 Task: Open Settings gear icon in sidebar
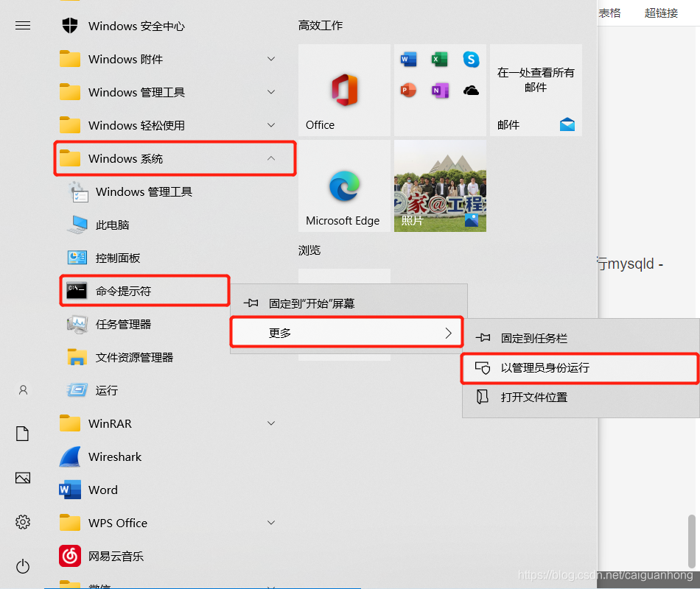click(23, 522)
